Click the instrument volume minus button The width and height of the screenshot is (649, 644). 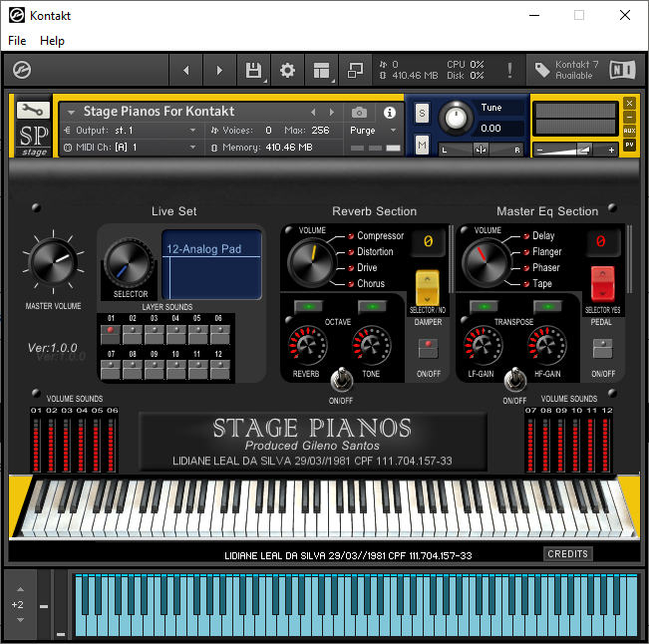click(x=539, y=151)
